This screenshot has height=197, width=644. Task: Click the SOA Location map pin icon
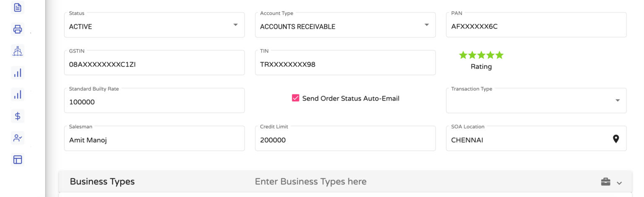pos(615,139)
